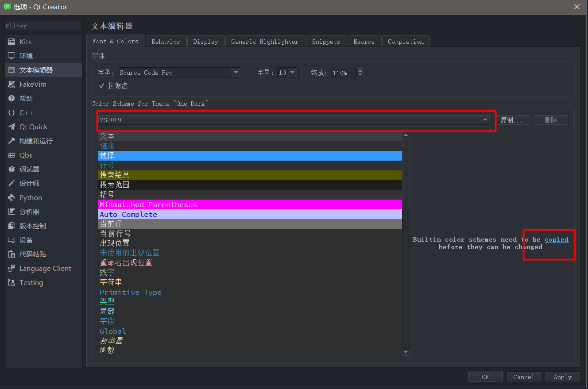Open FakeVim settings icon

click(x=12, y=84)
